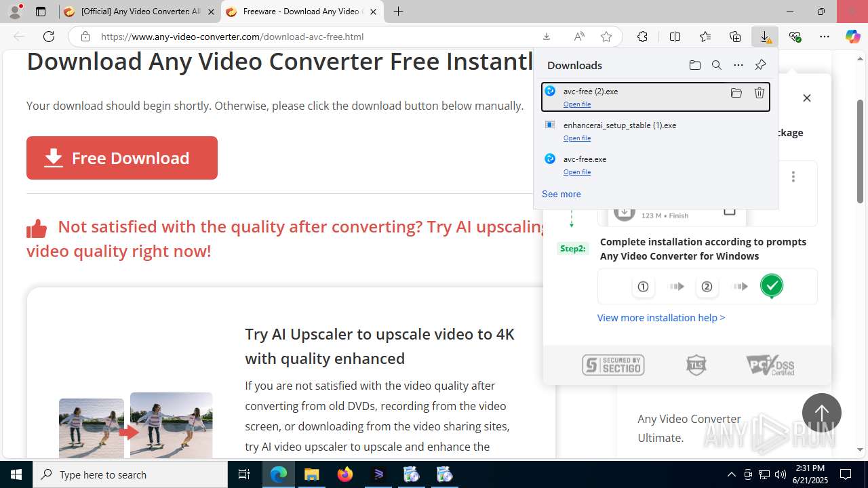Image resolution: width=868 pixels, height=488 pixels.
Task: Open the browser profile icon
Action: [x=15, y=12]
